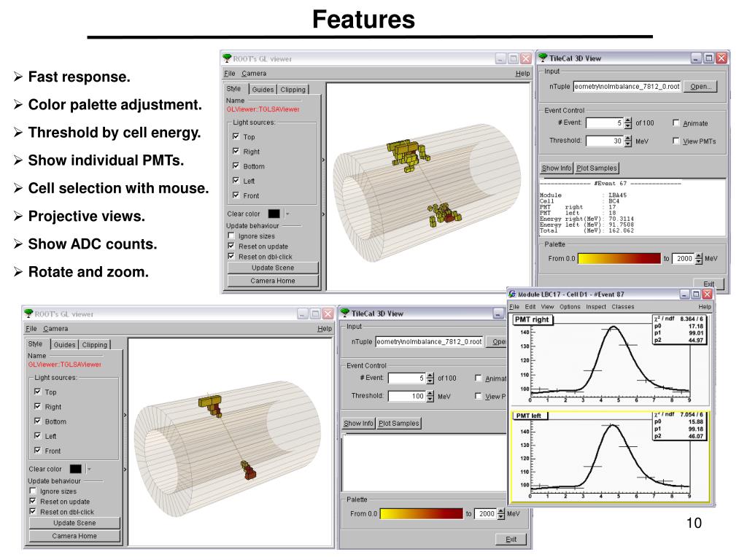This screenshot has width=747, height=560.
Task: Open Classes menu in Module LBC17 window
Action: [623, 307]
